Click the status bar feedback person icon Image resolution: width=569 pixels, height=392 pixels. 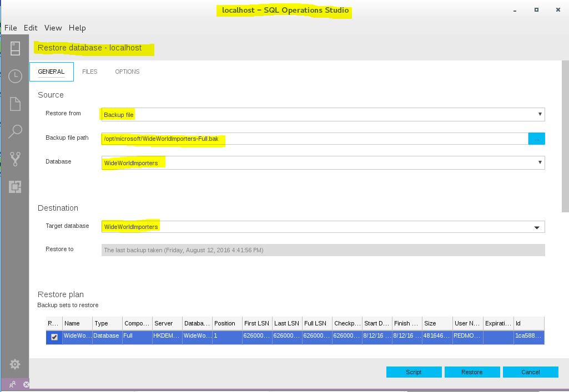12,384
